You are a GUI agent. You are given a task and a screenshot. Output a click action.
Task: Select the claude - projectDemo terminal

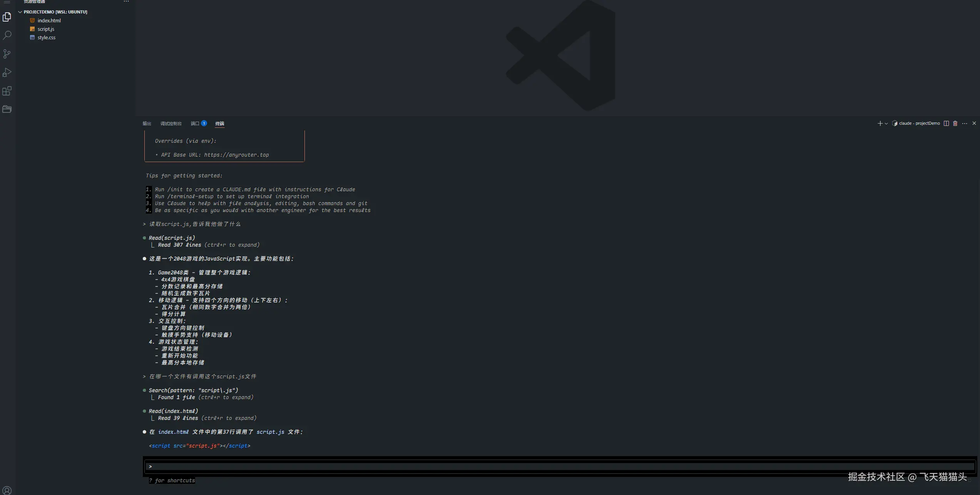[x=916, y=124]
